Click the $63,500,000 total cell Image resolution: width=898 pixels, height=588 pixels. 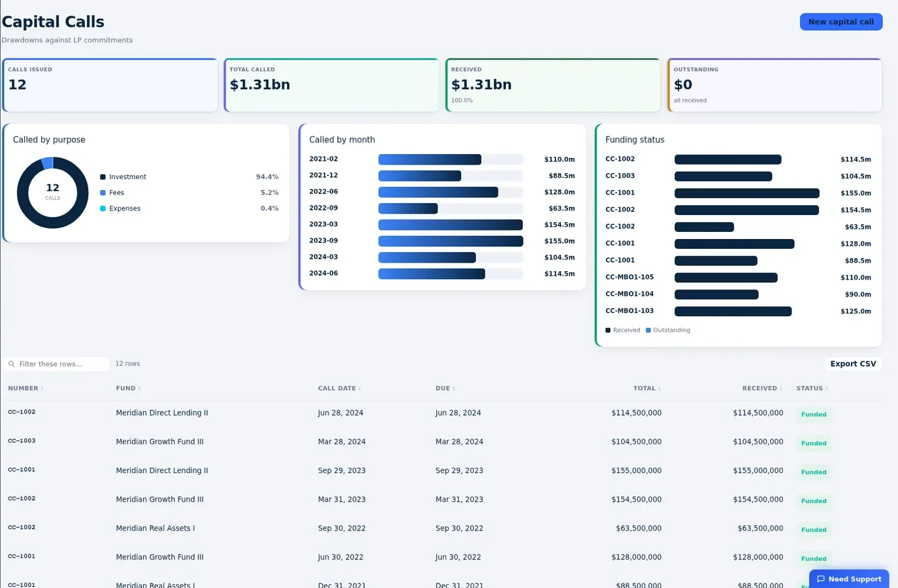coord(639,528)
